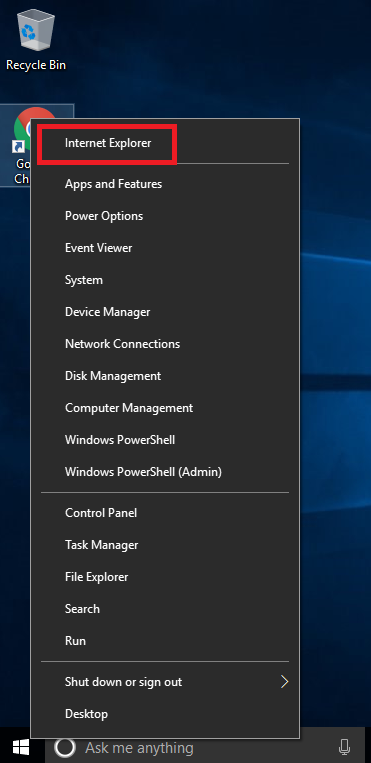371x763 pixels.
Task: Open Control Panel
Action: tap(165, 513)
